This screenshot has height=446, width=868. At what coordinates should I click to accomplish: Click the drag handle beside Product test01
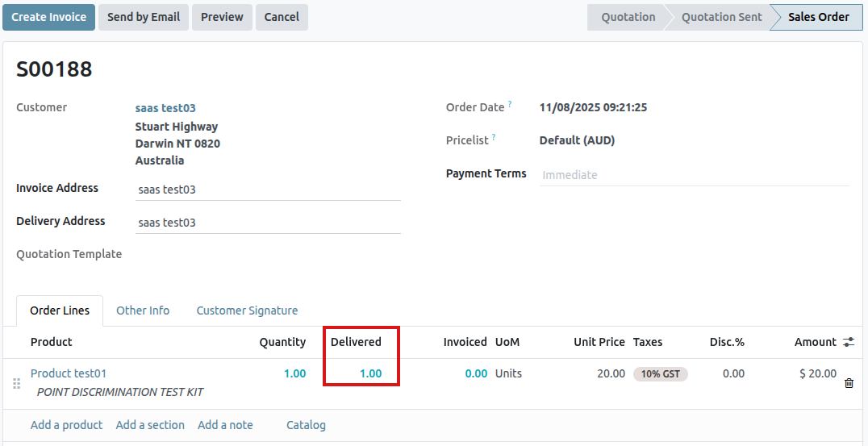16,383
